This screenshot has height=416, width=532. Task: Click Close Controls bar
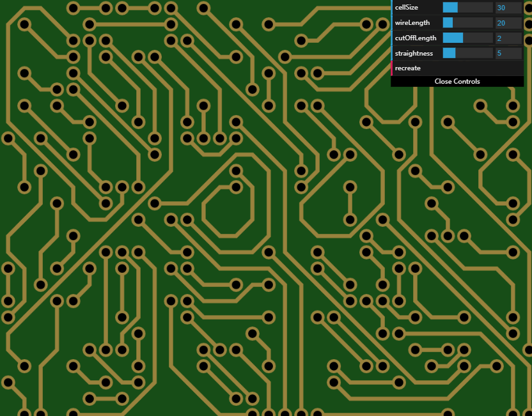pyautogui.click(x=457, y=81)
